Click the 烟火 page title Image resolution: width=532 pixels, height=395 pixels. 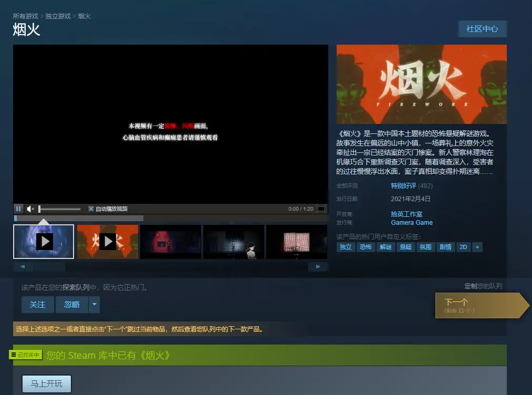(26, 29)
